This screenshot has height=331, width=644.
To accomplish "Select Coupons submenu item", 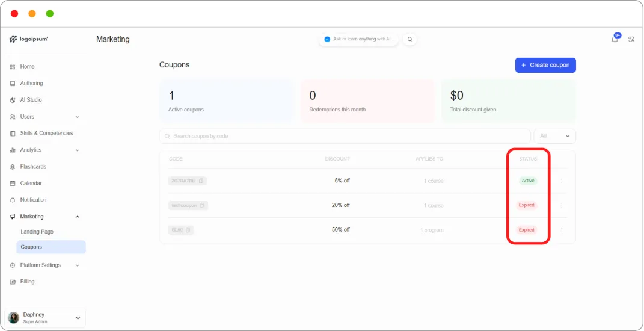I will click(51, 247).
